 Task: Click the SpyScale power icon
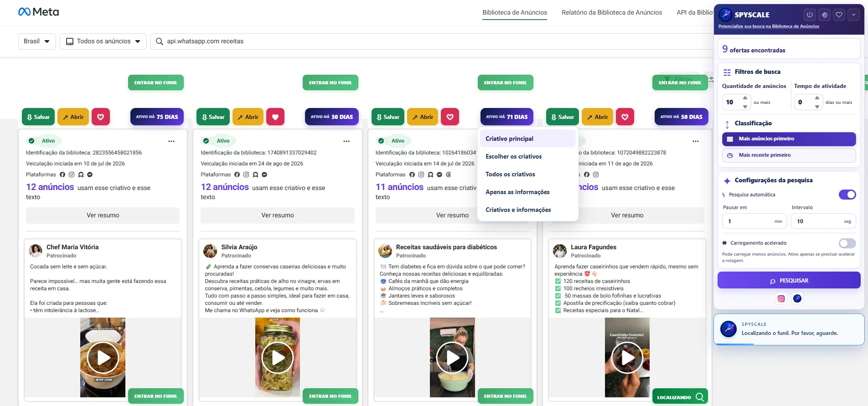(x=810, y=15)
